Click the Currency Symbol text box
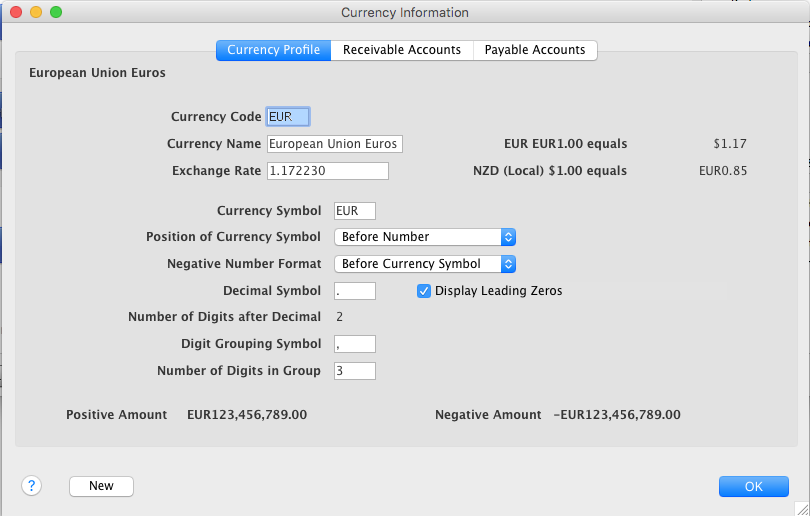Image resolution: width=810 pixels, height=516 pixels. click(x=354, y=210)
